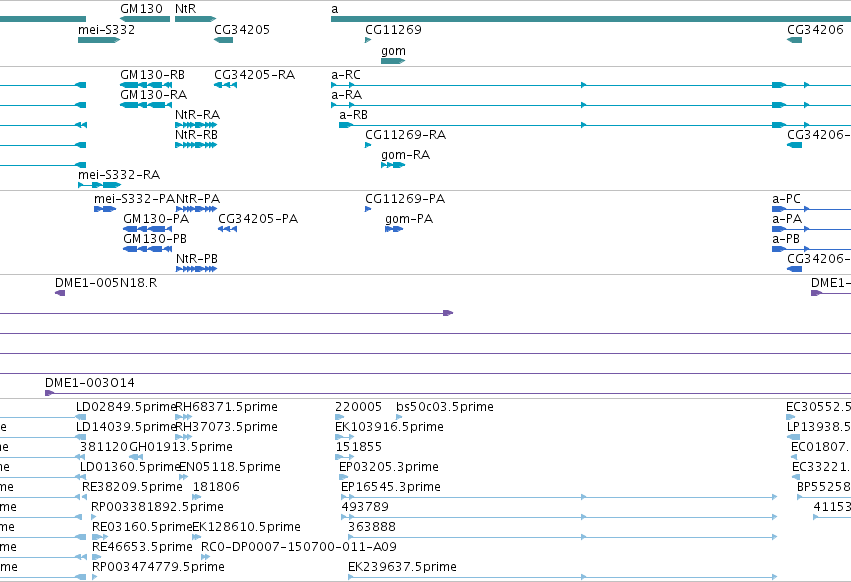Viewport: 851px width, 582px height.
Task: Select CG34205-PA protein label
Action: click(x=258, y=219)
